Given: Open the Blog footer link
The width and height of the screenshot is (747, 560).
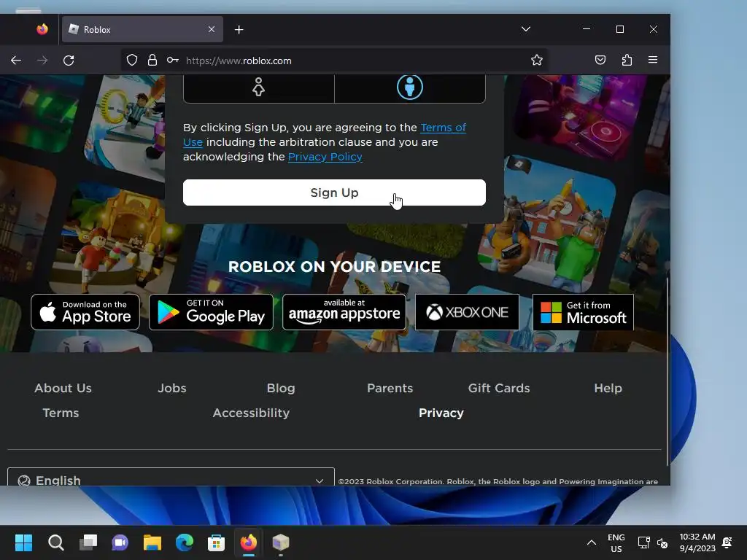Looking at the screenshot, I should (281, 388).
